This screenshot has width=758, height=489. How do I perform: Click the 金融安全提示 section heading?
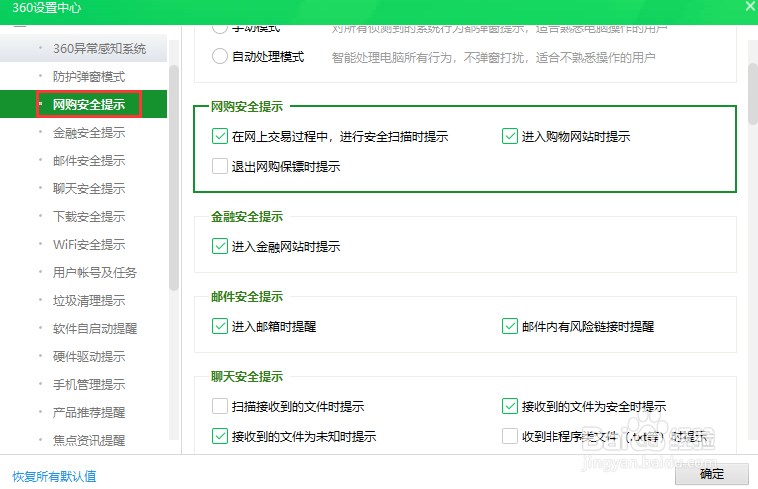click(247, 217)
